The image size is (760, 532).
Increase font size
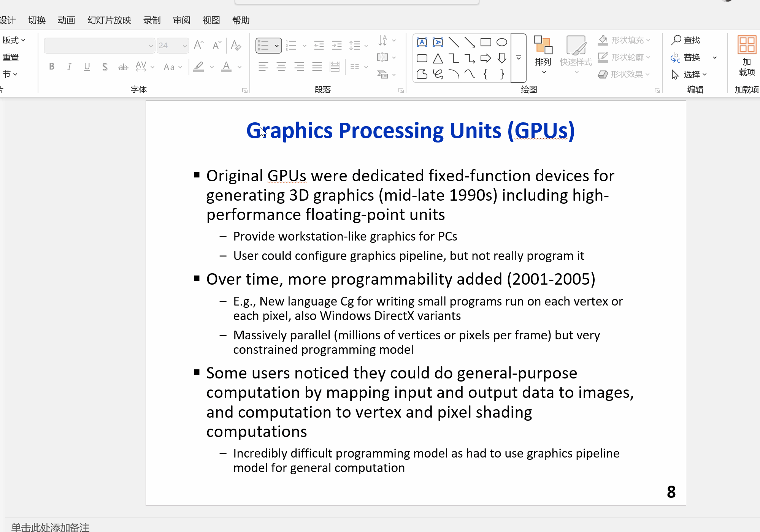pyautogui.click(x=198, y=45)
